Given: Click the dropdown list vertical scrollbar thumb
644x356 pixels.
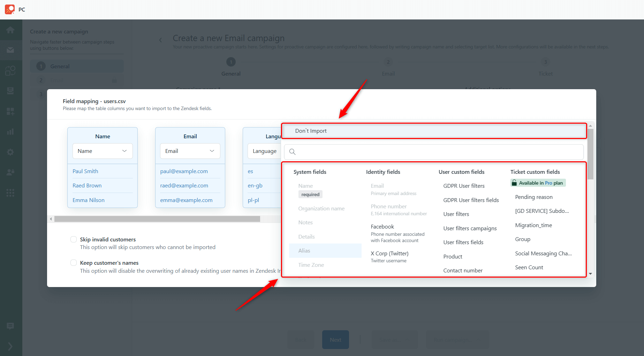Looking at the screenshot, I should tap(590, 154).
